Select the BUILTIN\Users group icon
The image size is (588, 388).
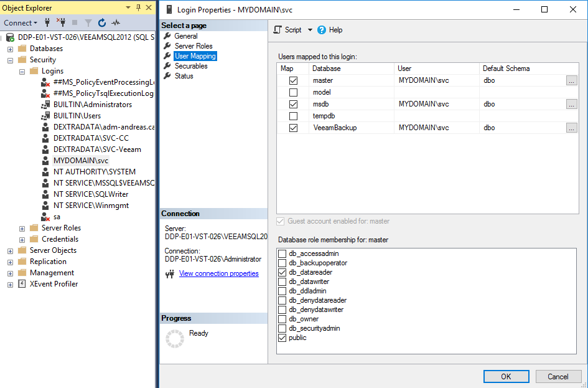(45, 116)
